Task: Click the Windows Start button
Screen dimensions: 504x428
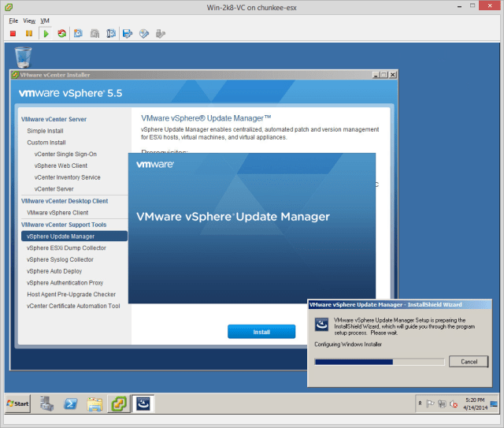Action: coord(18,404)
